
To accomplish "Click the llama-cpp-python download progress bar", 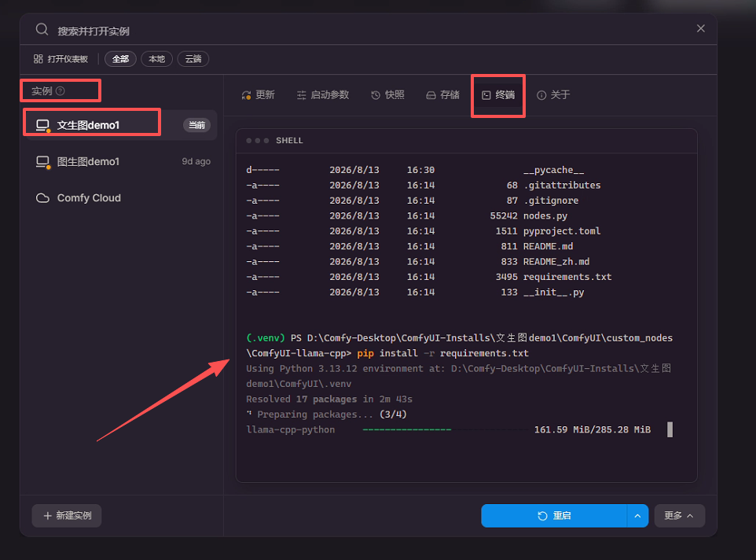I will coord(446,429).
